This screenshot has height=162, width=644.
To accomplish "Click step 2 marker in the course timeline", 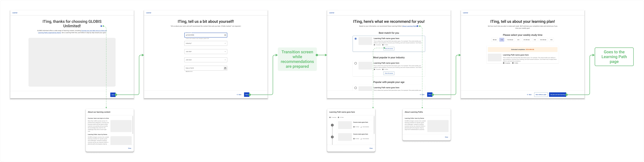I will pos(332,137).
